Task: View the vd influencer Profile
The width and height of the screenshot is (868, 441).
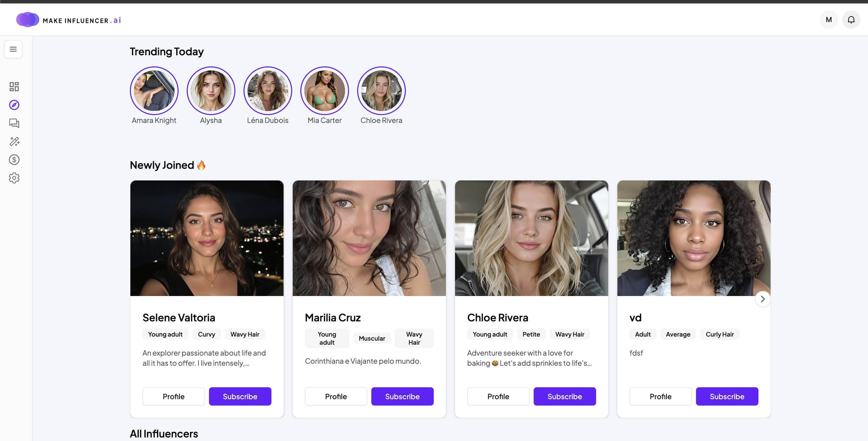Action: click(660, 396)
